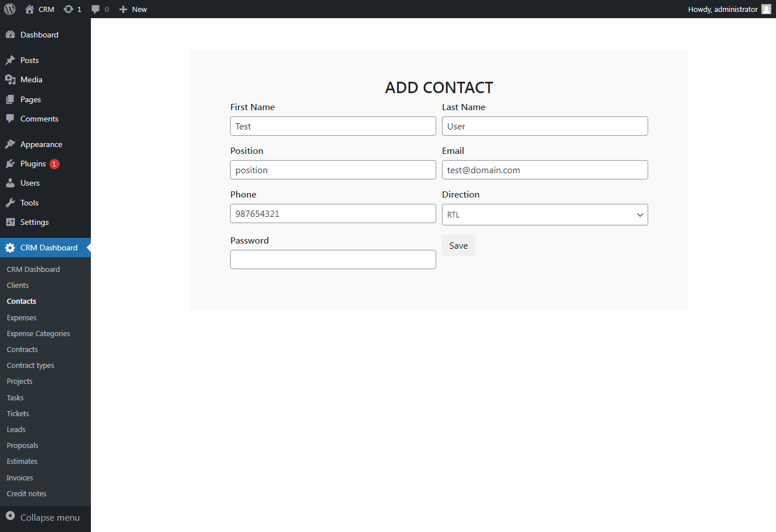Switch to the Contacts section
The height and width of the screenshot is (532, 776).
(x=21, y=301)
